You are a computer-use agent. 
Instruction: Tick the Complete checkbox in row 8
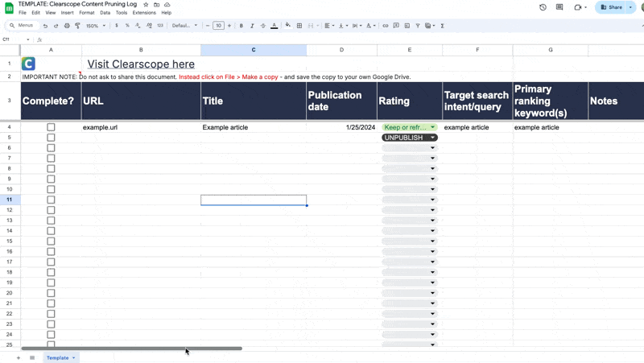[x=51, y=169]
